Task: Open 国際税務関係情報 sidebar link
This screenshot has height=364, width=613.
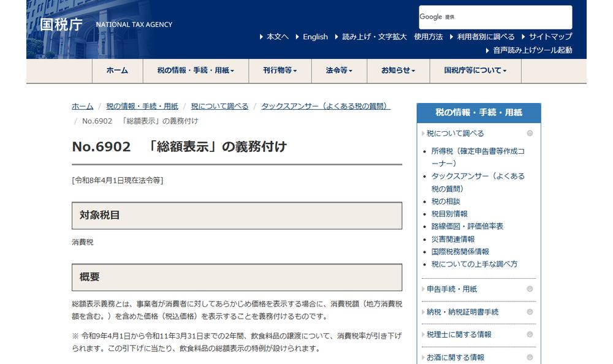Action: [460, 251]
